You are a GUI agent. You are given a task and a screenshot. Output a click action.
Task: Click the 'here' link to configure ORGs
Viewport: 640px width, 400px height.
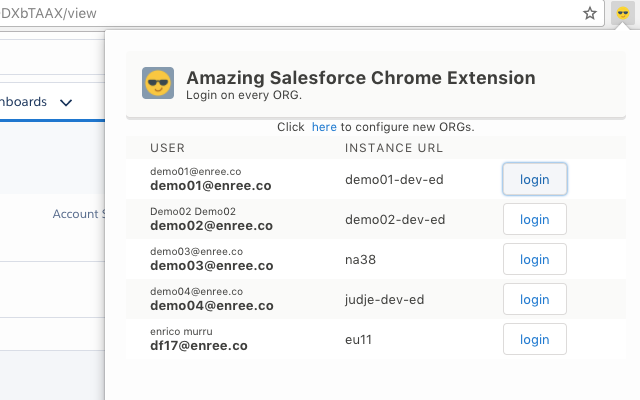pyautogui.click(x=324, y=127)
